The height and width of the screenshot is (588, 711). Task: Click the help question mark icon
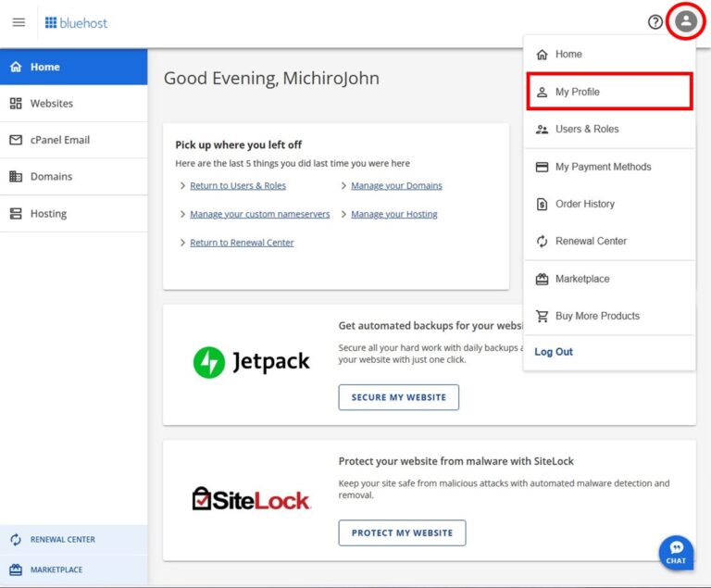click(655, 22)
